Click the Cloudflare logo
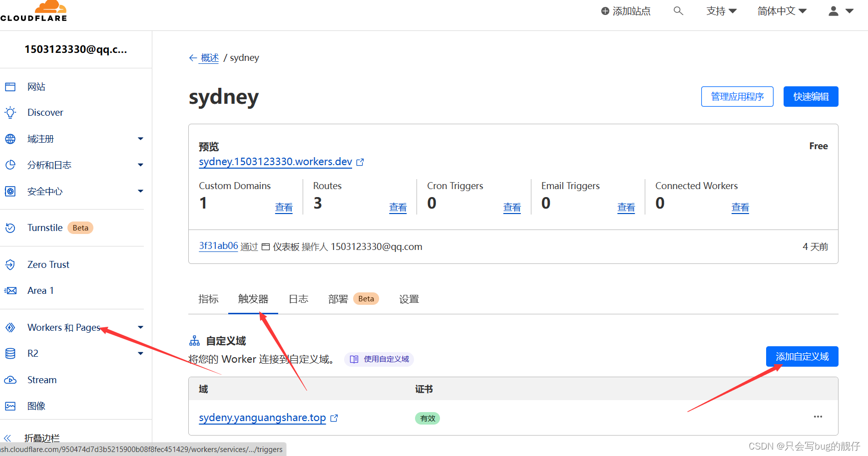This screenshot has width=868, height=456. [34, 11]
